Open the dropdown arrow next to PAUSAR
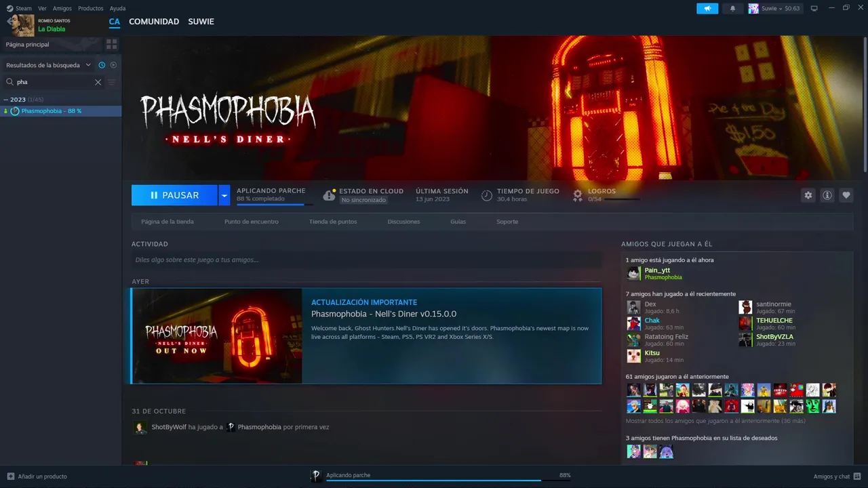This screenshot has height=488, width=868. [x=224, y=195]
